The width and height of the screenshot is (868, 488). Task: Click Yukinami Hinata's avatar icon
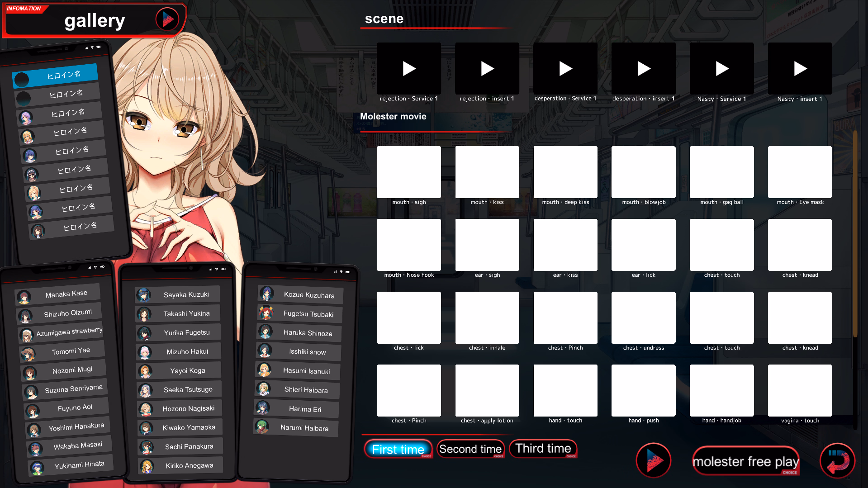pyautogui.click(x=37, y=468)
